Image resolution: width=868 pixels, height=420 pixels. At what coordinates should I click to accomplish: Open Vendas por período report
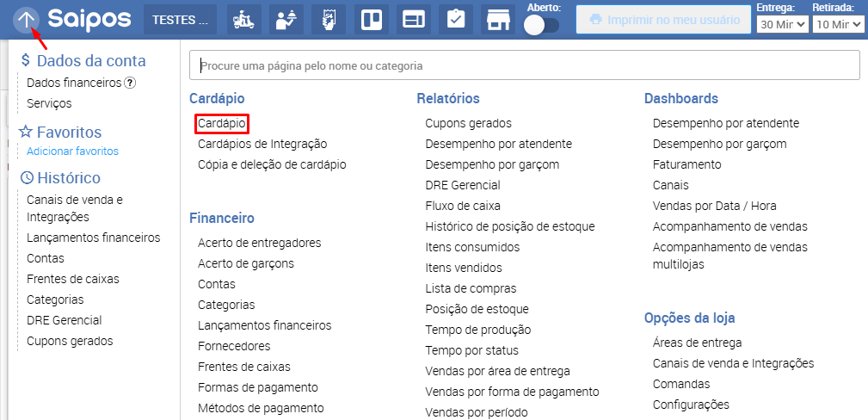[x=477, y=412]
